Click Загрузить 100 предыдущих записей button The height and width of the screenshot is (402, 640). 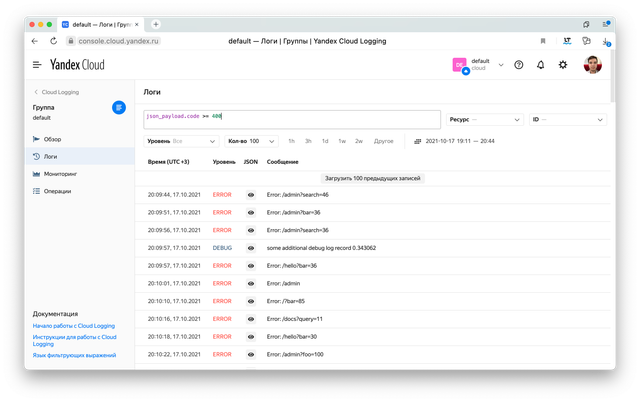(370, 176)
